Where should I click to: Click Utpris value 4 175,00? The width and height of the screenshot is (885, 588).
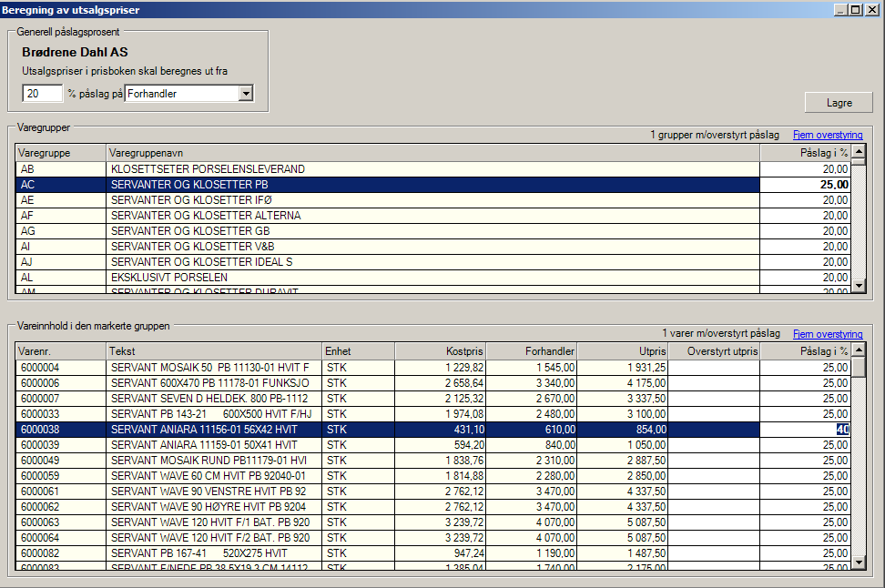623,383
